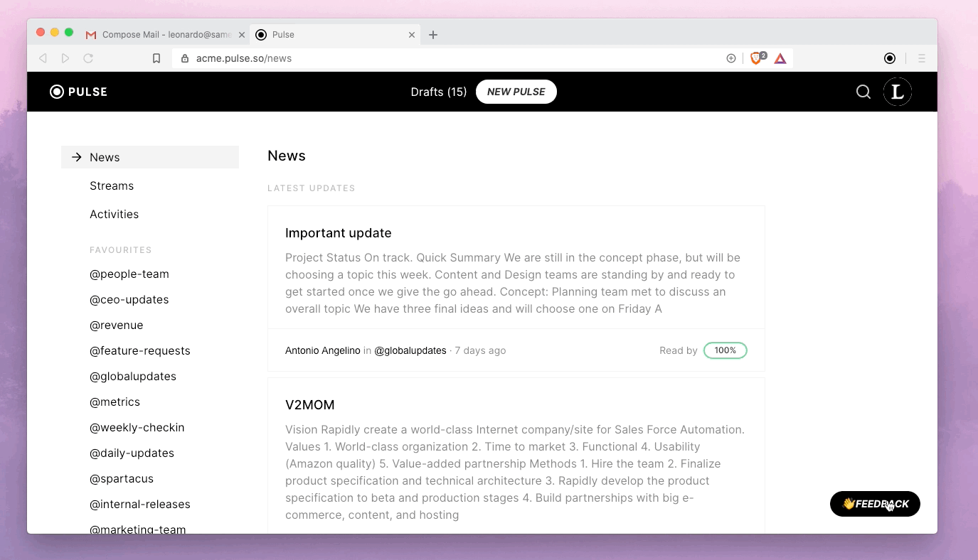Click the Pulse browser extension icon
The width and height of the screenshot is (978, 560).
[889, 58]
